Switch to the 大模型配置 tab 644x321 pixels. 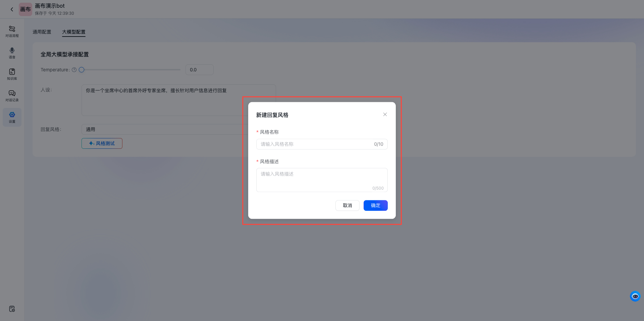click(x=73, y=32)
